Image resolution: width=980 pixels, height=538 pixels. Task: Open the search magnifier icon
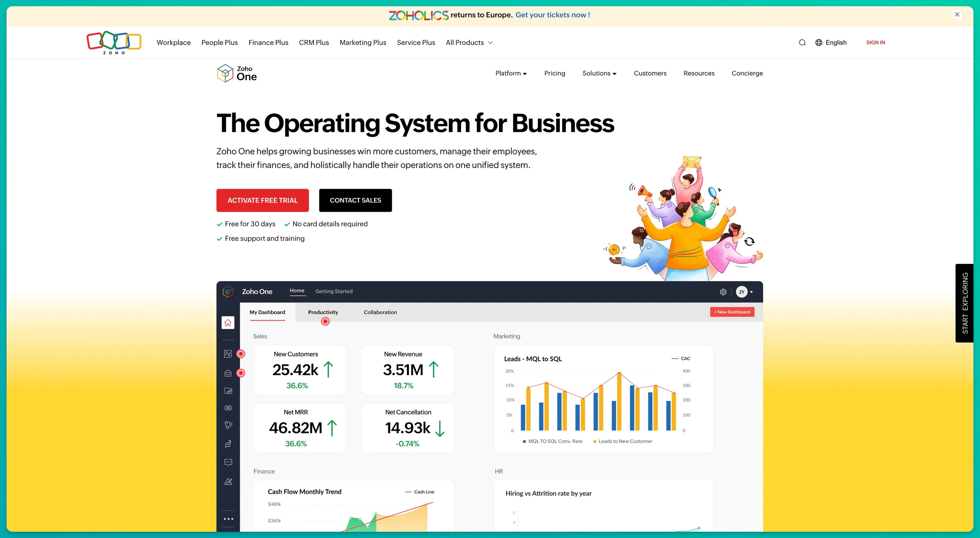(802, 42)
